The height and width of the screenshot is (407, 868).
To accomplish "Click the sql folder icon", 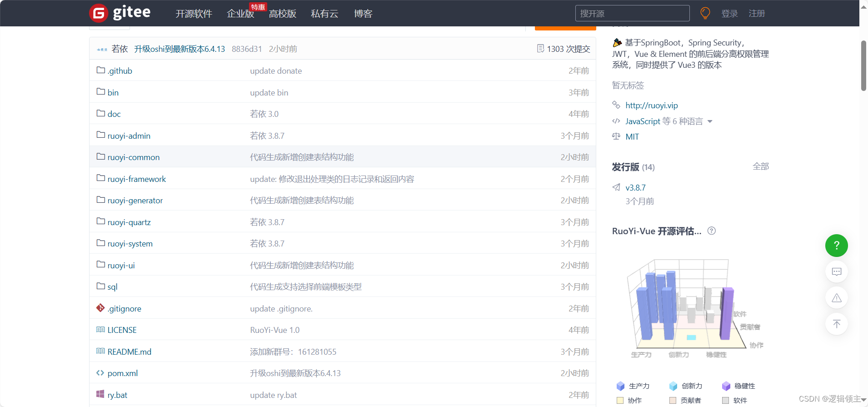I will tap(100, 286).
